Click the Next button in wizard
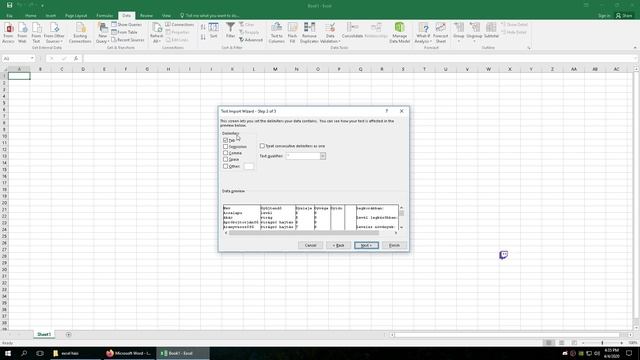The image size is (640, 360). click(x=366, y=245)
